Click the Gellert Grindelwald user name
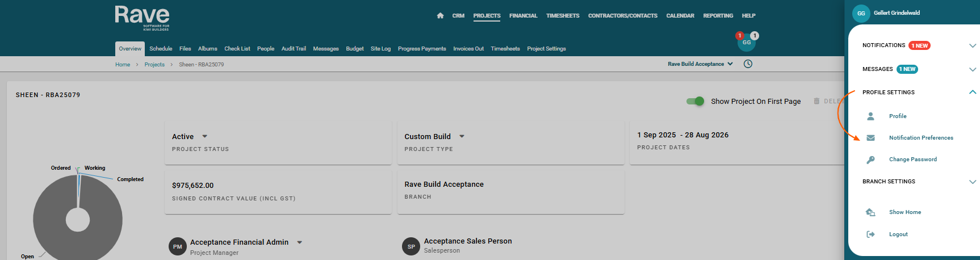 tap(897, 13)
